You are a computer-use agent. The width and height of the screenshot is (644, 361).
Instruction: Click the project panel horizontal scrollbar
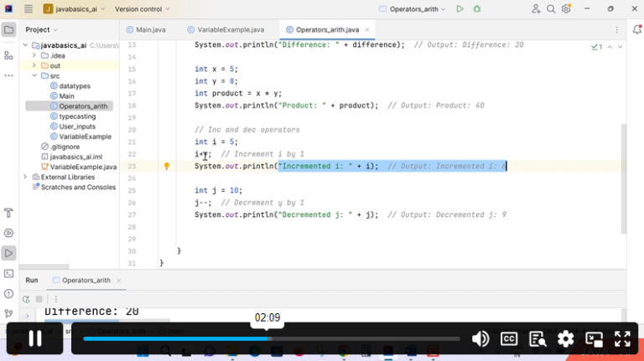44,266
